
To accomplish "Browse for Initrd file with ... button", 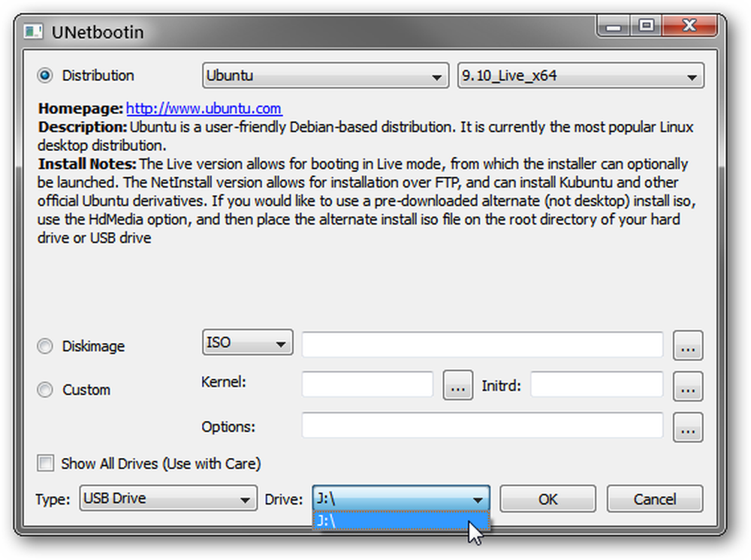I will (x=688, y=387).
